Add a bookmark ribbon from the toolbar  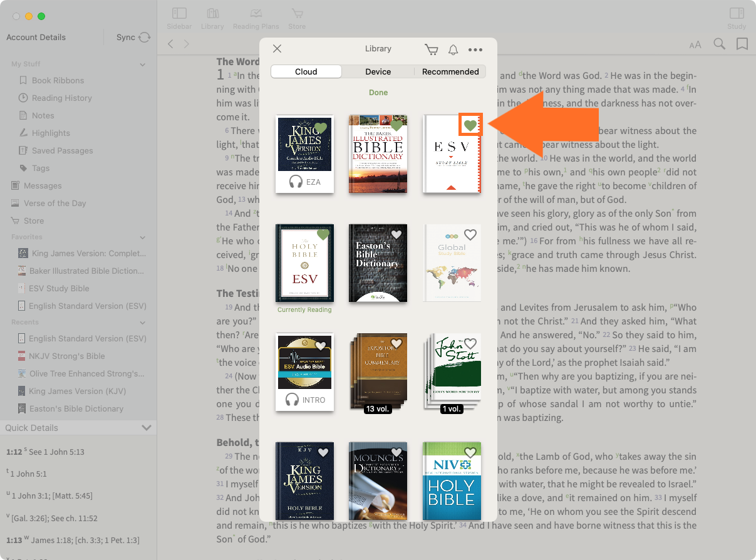coord(742,44)
